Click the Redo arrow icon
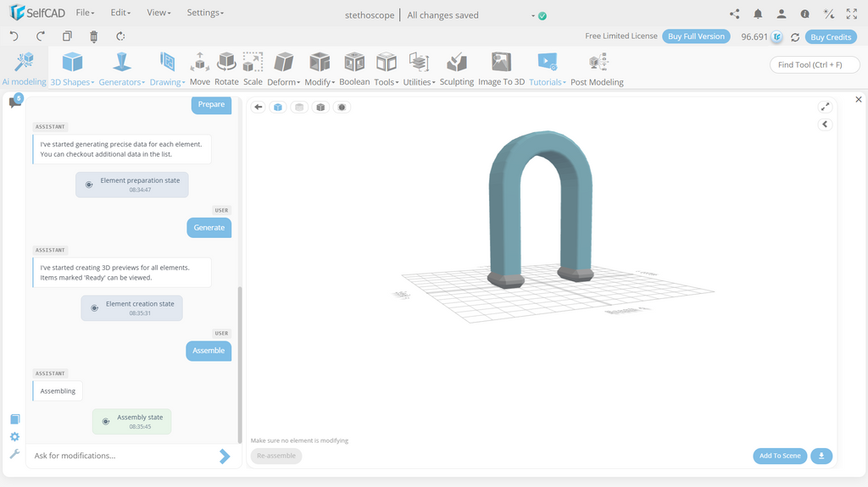This screenshot has height=487, width=868. coord(41,36)
